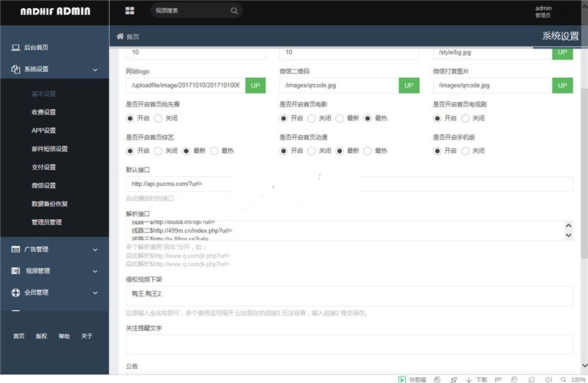Click the grid menu icon in top bar
Viewport: 588px width, 383px height.
[130, 11]
